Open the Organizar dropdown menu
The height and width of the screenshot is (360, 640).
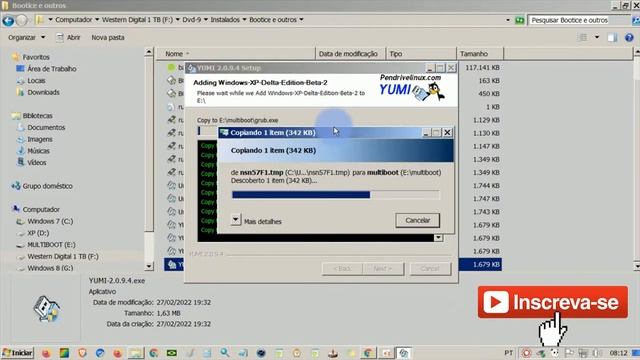27,38
